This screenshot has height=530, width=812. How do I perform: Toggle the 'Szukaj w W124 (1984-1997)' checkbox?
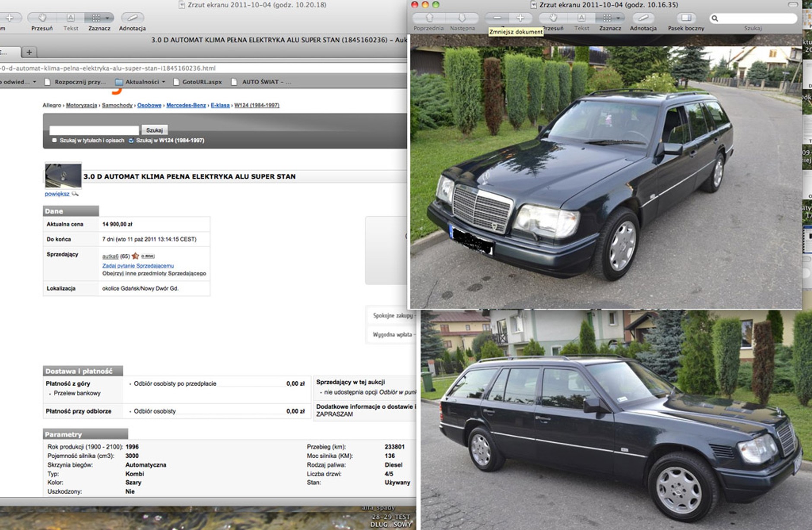131,140
